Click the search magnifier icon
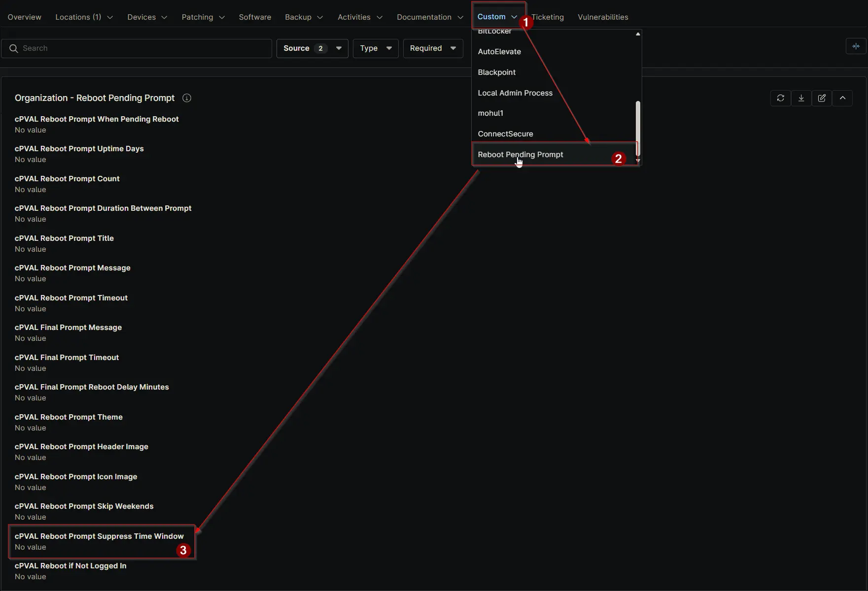This screenshot has height=591, width=868. [x=14, y=48]
